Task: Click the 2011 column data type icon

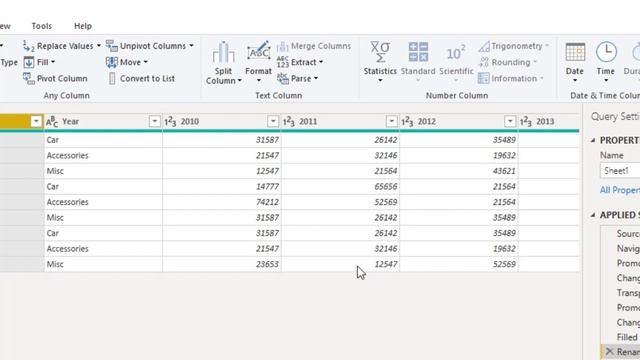Action: pos(289,121)
